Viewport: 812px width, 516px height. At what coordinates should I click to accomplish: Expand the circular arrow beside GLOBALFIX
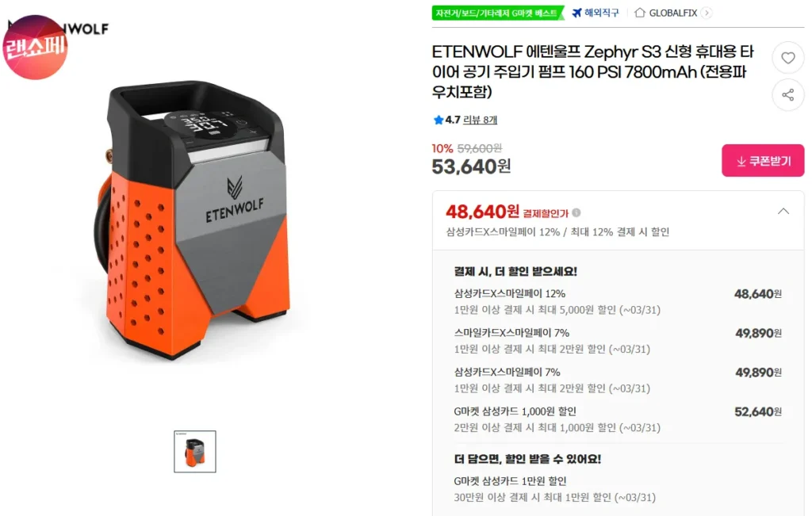coord(706,13)
